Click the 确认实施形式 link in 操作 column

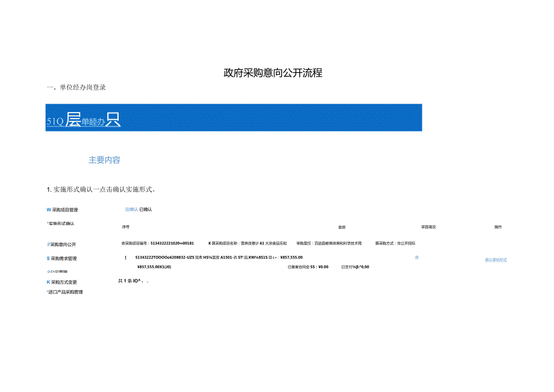coord(496,260)
